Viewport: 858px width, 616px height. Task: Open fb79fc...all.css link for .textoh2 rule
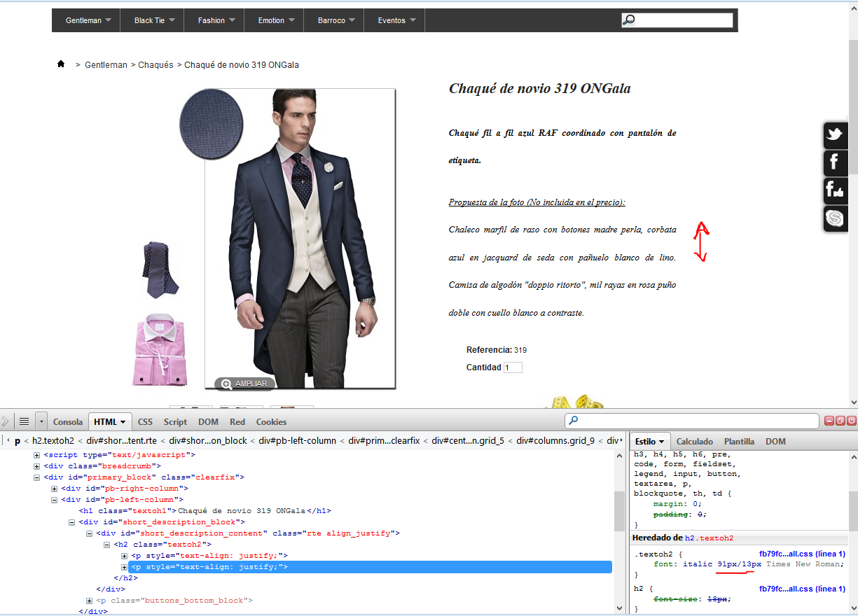click(802, 554)
